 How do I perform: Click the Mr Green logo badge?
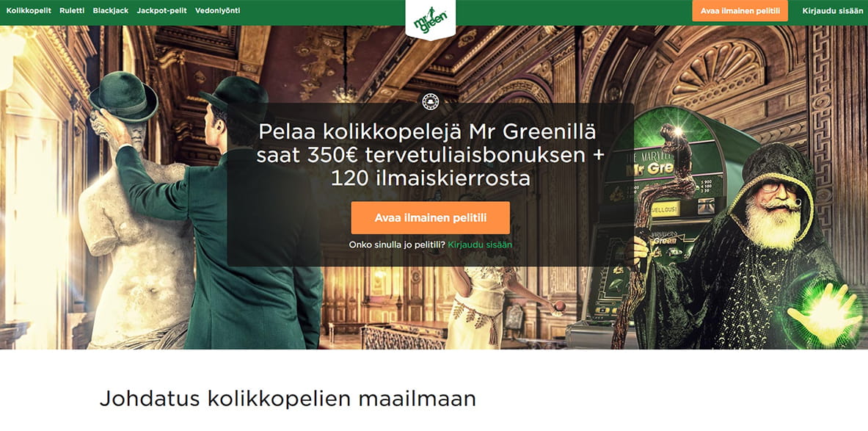430,19
